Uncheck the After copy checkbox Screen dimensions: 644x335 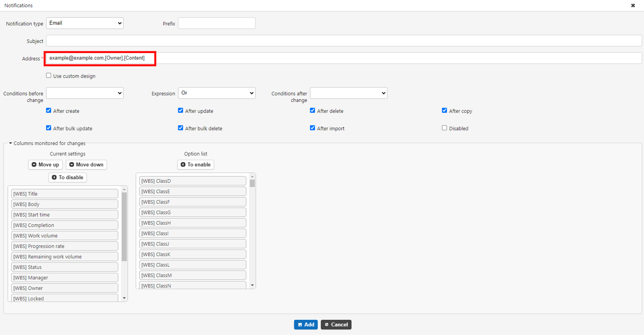coord(444,110)
